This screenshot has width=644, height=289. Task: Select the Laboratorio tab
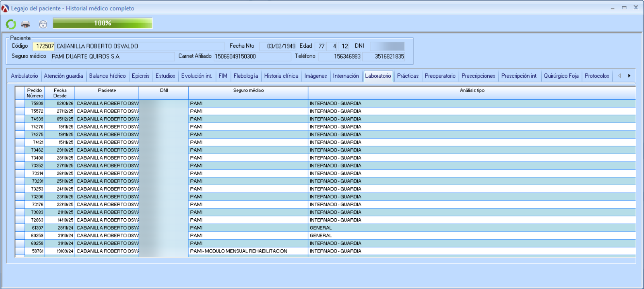378,76
